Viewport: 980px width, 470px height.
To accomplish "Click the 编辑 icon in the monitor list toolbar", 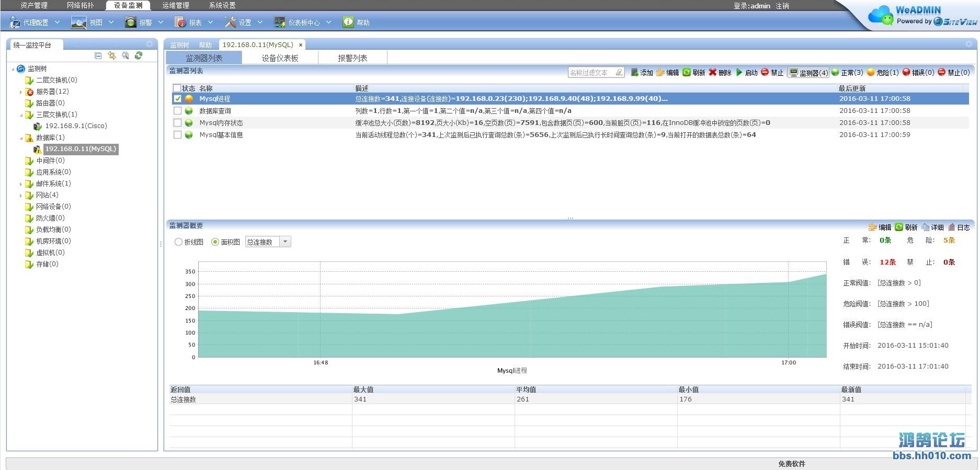I will 660,73.
